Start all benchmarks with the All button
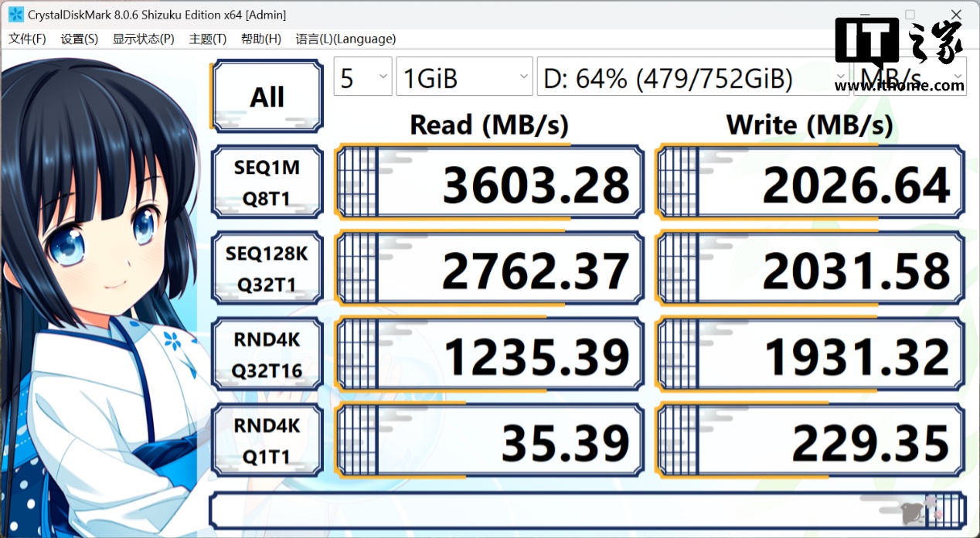Screen dimensions: 980x538 point(267,97)
